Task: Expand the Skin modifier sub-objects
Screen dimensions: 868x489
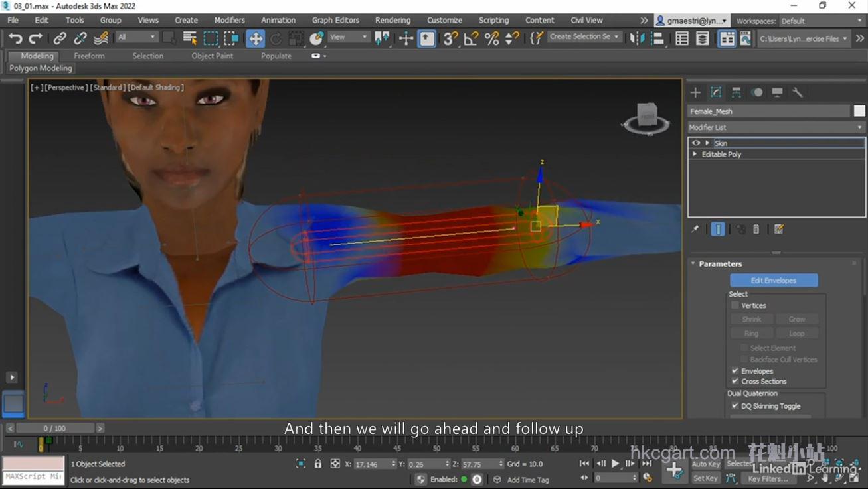Action: [x=707, y=143]
